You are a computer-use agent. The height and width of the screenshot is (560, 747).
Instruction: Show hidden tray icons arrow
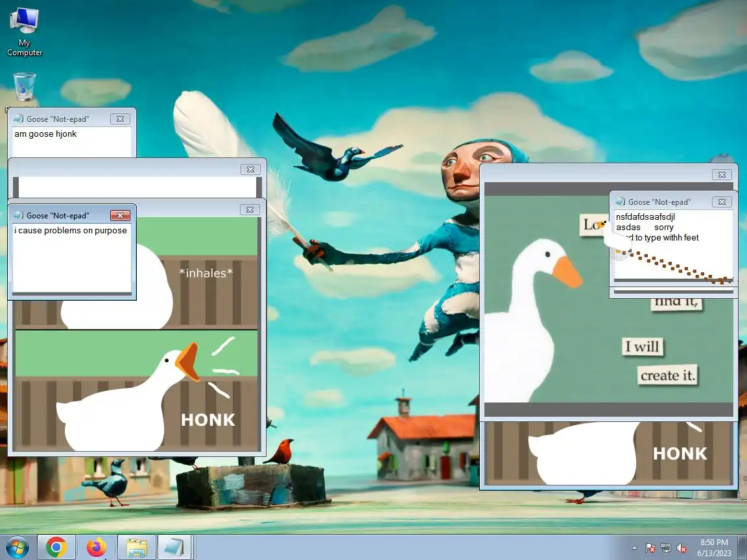click(x=634, y=548)
